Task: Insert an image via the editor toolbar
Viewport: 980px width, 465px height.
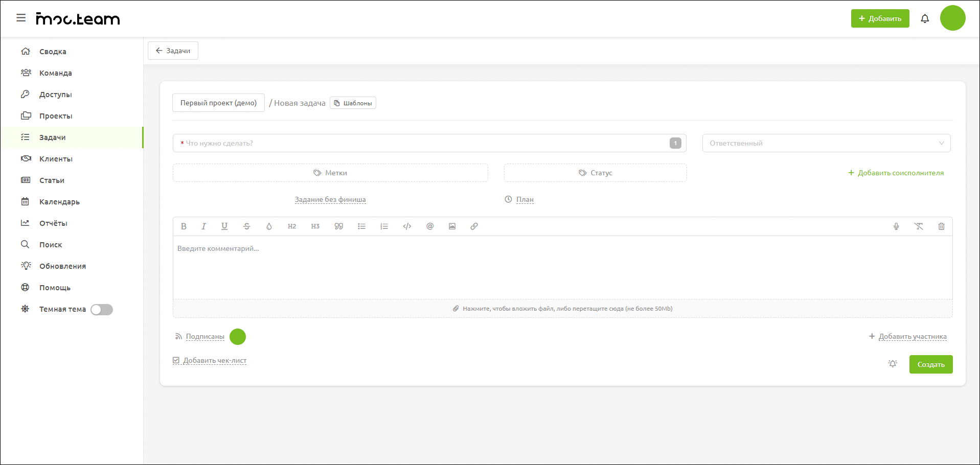Action: [452, 226]
